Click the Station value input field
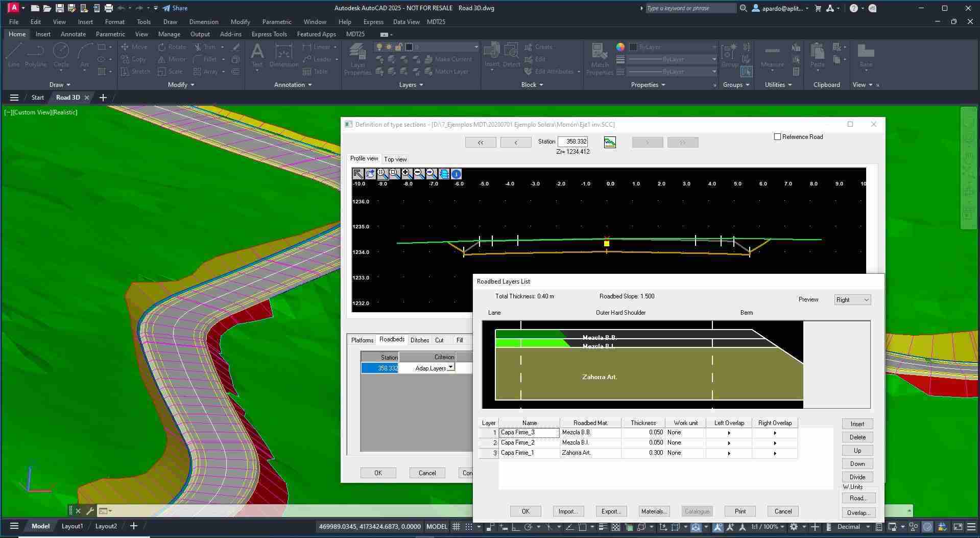 click(572, 142)
